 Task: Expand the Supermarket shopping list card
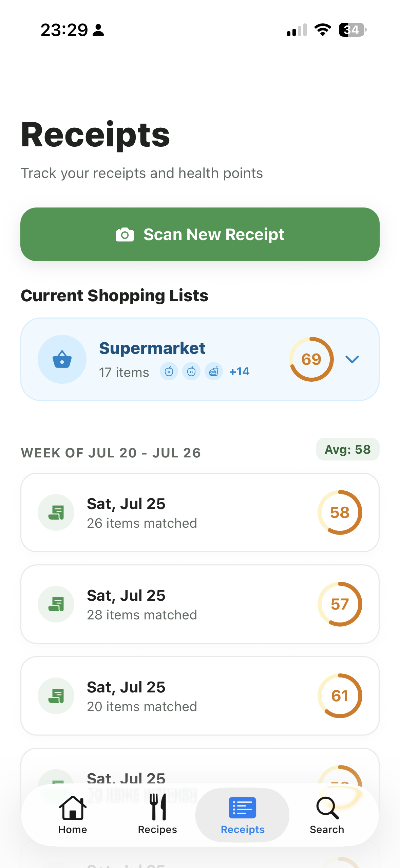(200, 359)
